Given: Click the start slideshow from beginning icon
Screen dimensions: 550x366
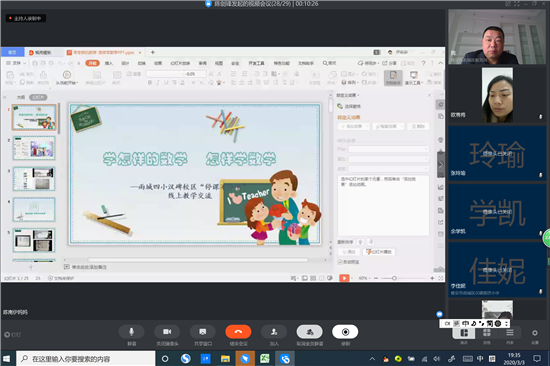Looking at the screenshot, I should click(x=67, y=74).
